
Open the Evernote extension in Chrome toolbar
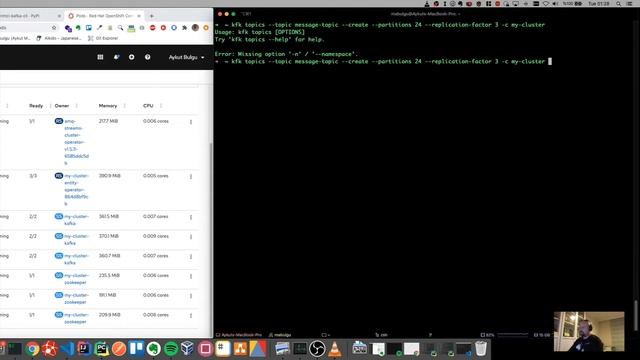coord(78,28)
